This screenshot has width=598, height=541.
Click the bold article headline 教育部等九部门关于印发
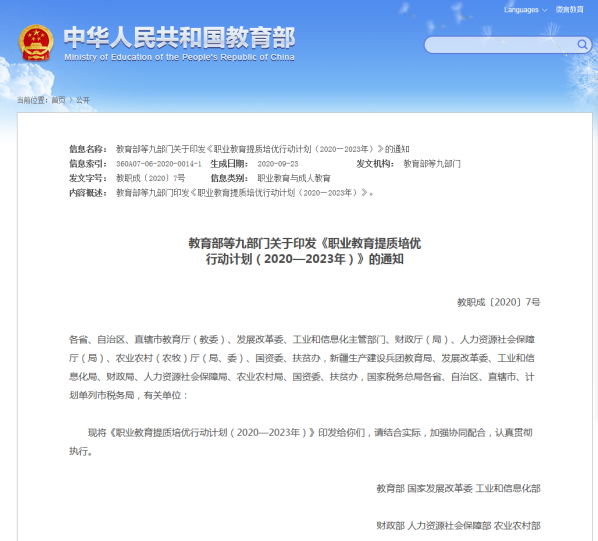pyautogui.click(x=305, y=251)
